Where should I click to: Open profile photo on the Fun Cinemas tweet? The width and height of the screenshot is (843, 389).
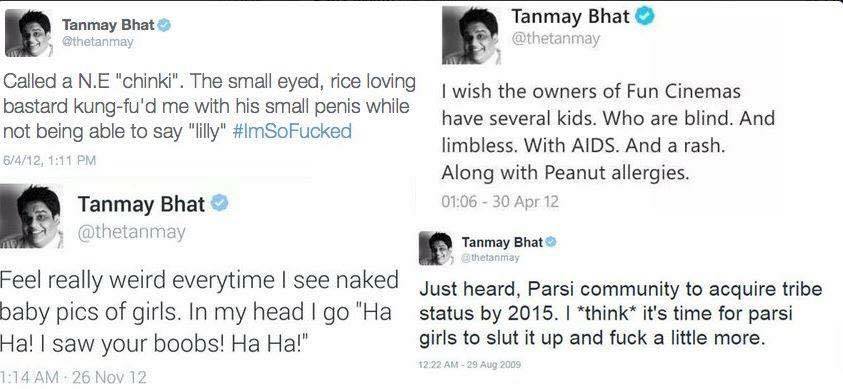click(471, 35)
